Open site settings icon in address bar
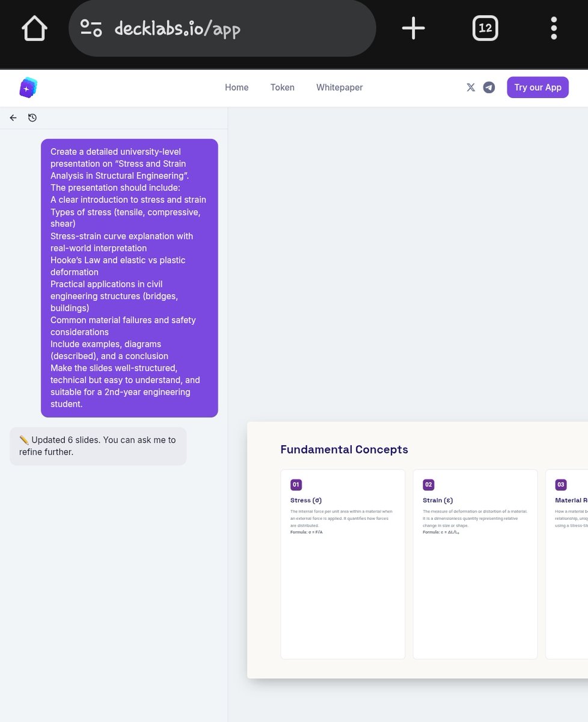 click(91, 28)
